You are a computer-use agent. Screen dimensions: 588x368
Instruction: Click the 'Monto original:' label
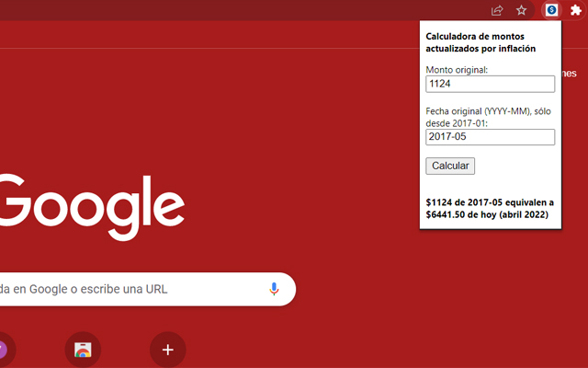tap(457, 70)
